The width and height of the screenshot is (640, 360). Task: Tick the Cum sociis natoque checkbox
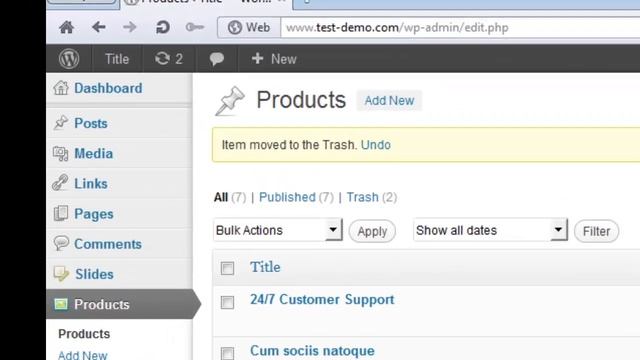coord(227,353)
